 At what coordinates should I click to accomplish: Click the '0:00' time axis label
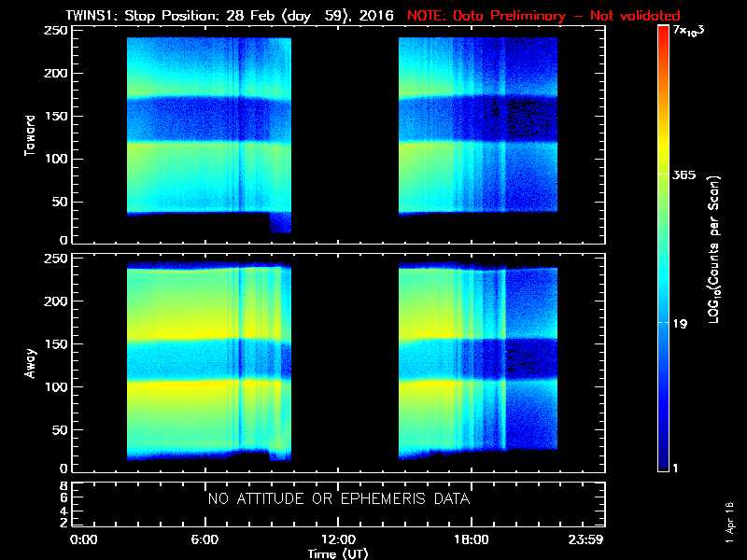83,539
